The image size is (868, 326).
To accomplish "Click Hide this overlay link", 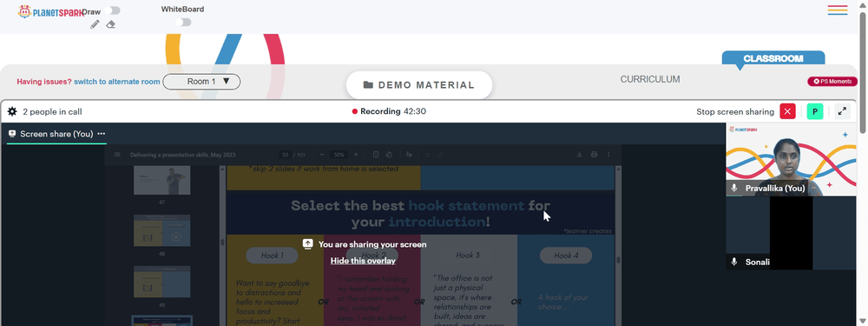I will [x=363, y=261].
